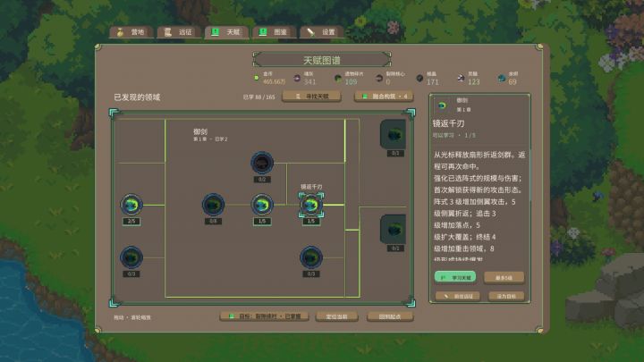Select the lower talent node below 镜返千刃
The width and height of the screenshot is (644, 362).
[311, 257]
